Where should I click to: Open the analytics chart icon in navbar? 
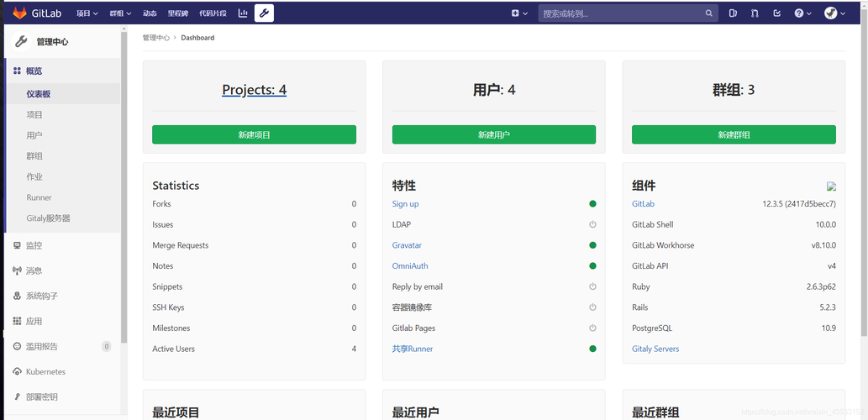243,13
